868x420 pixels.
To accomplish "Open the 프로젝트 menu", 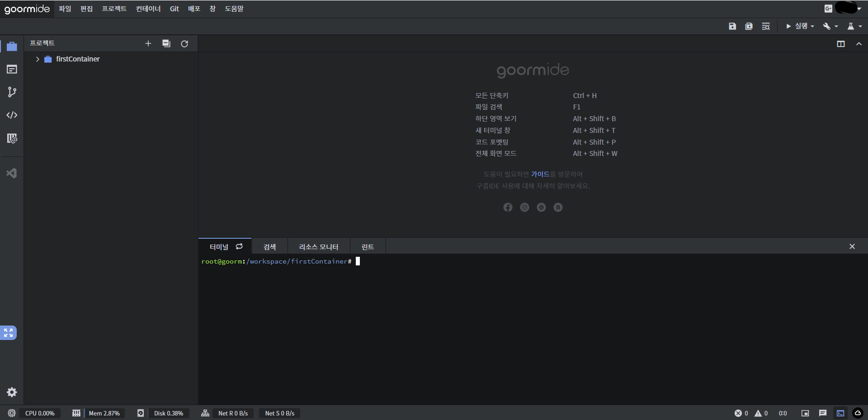I will (114, 9).
